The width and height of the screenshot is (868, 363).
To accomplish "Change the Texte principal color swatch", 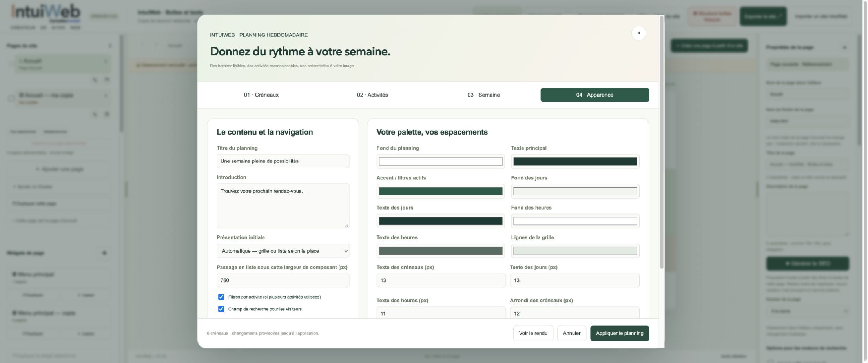I will tap(575, 162).
